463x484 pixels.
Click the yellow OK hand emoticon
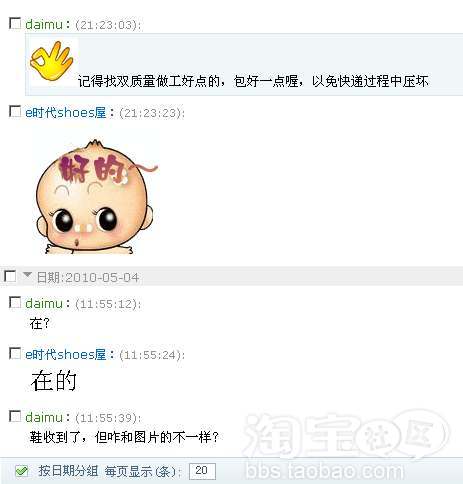[x=52, y=61]
